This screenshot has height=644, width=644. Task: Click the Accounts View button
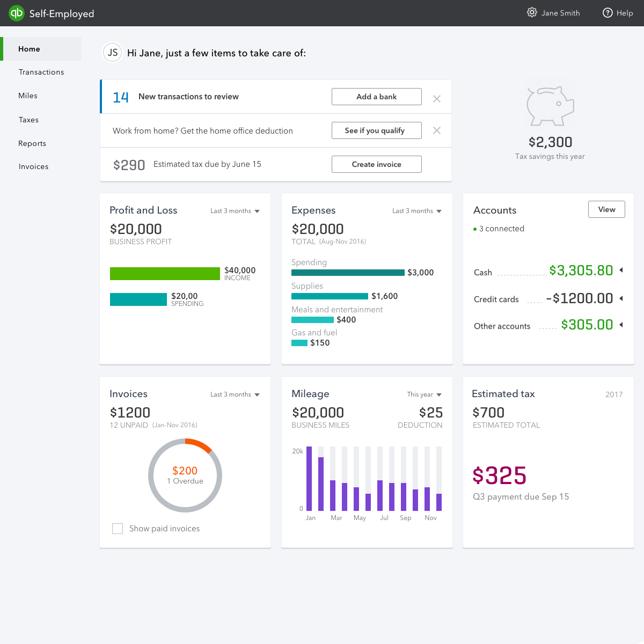606,209
